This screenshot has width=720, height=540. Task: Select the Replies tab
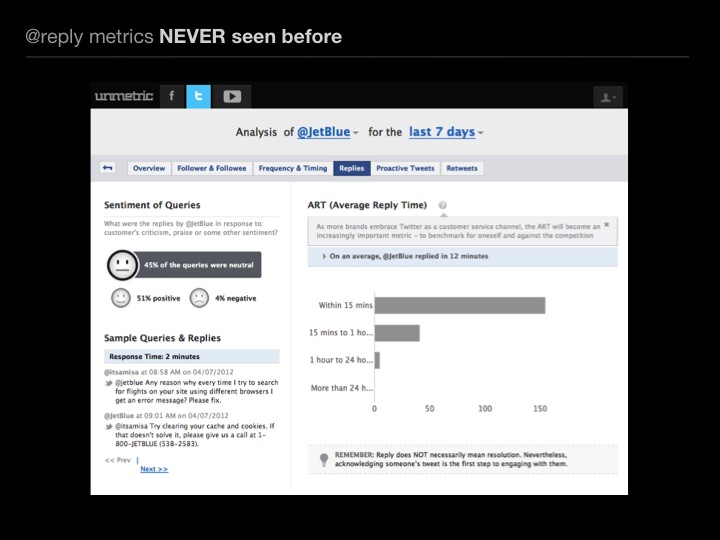pyautogui.click(x=352, y=168)
